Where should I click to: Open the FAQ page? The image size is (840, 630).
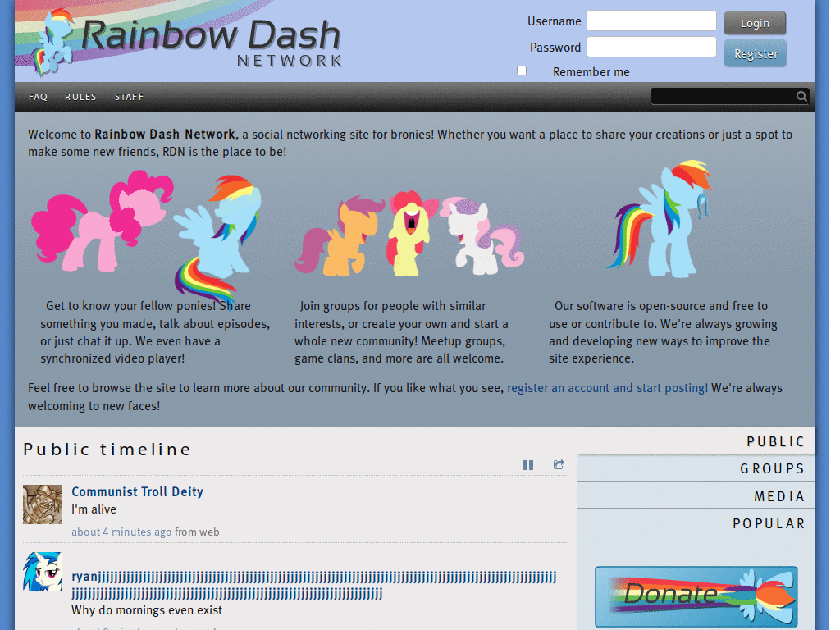[38, 97]
